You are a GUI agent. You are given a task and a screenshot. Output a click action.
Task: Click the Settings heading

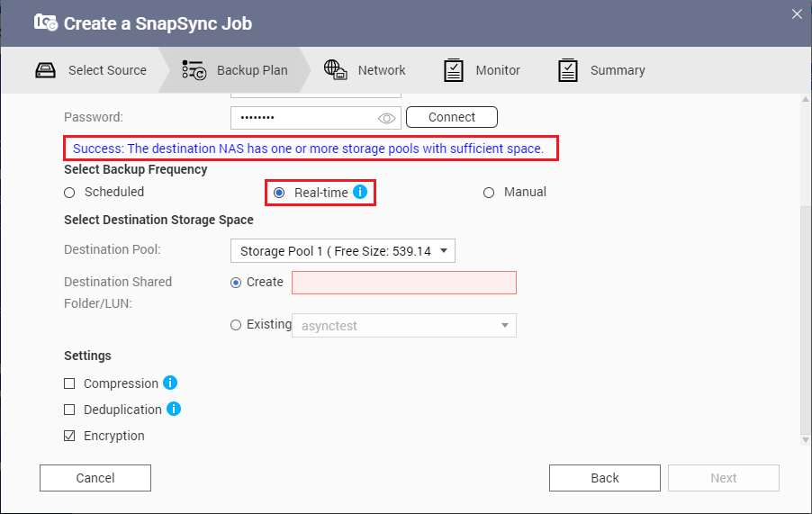tap(87, 356)
